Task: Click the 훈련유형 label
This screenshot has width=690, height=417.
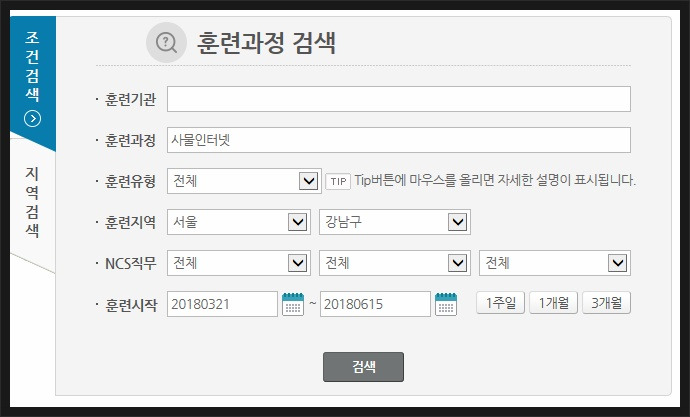Action: click(x=130, y=182)
